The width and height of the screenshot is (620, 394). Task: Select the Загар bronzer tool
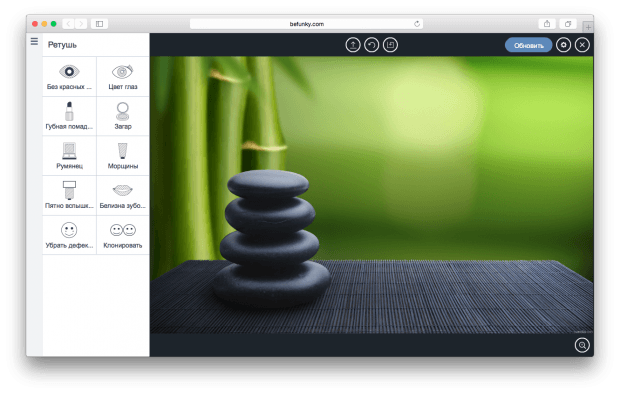click(123, 116)
